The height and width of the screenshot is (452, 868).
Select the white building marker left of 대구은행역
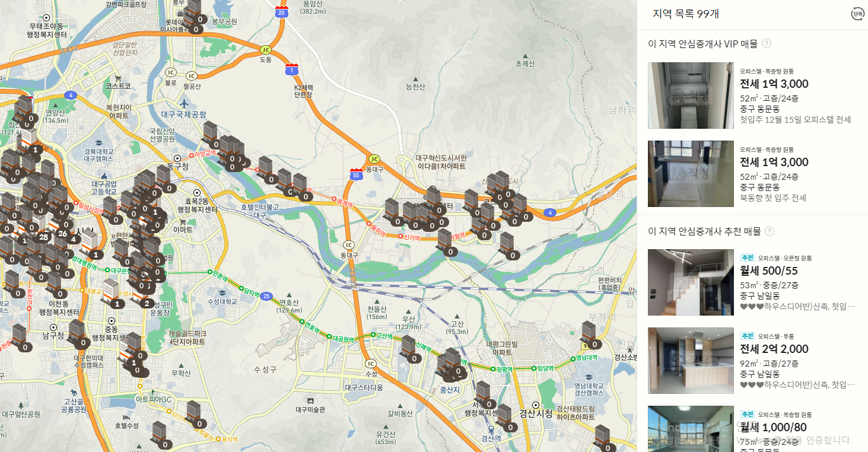click(113, 294)
